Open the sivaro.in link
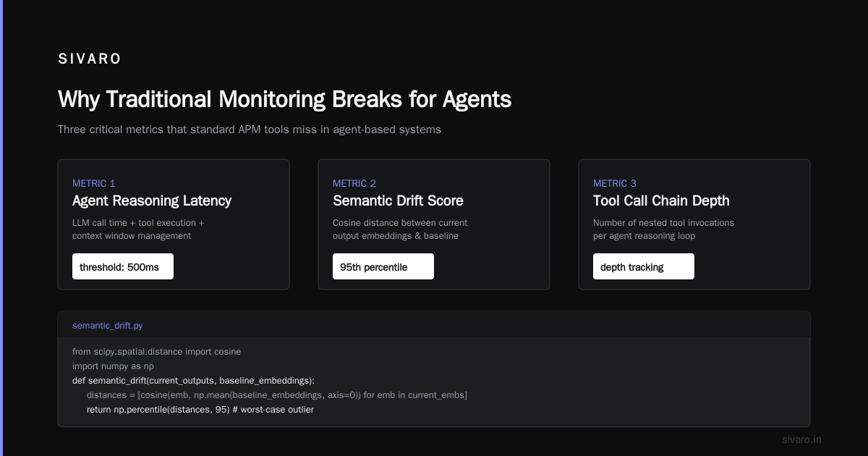868x456 pixels. 801,439
